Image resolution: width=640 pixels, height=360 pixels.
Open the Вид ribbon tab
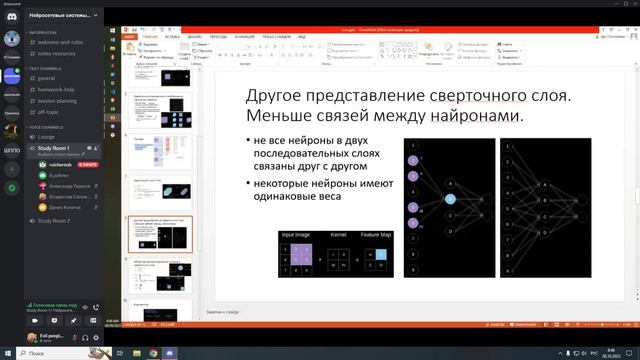(302, 37)
